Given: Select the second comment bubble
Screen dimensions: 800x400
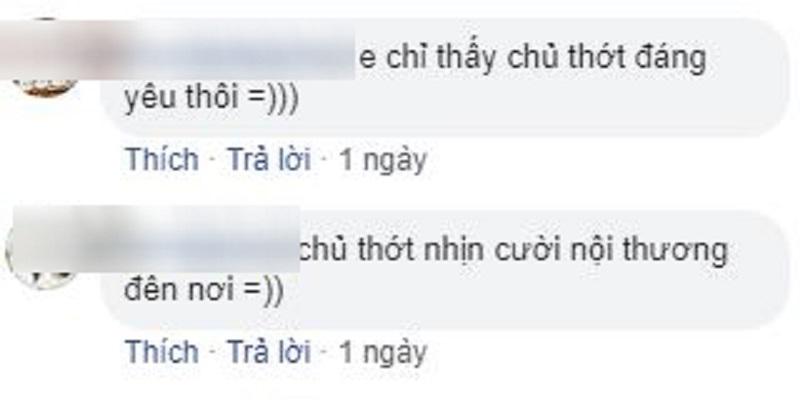Looking at the screenshot, I should 444,270.
